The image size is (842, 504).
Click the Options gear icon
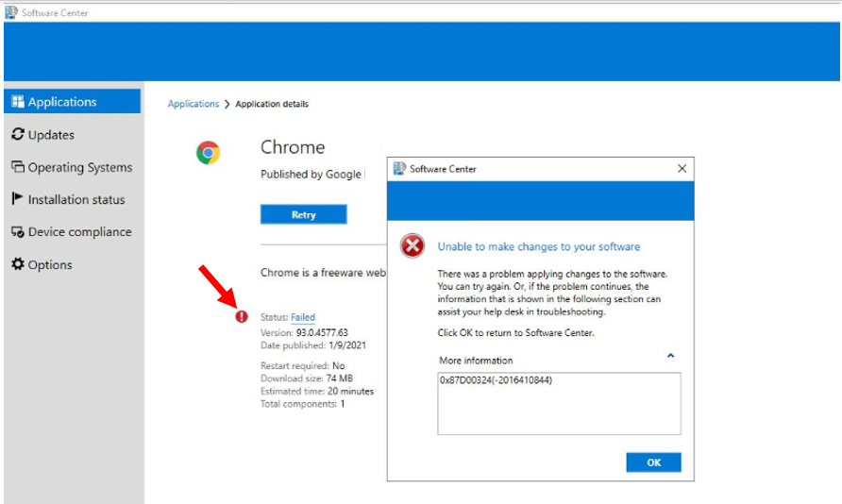click(18, 264)
